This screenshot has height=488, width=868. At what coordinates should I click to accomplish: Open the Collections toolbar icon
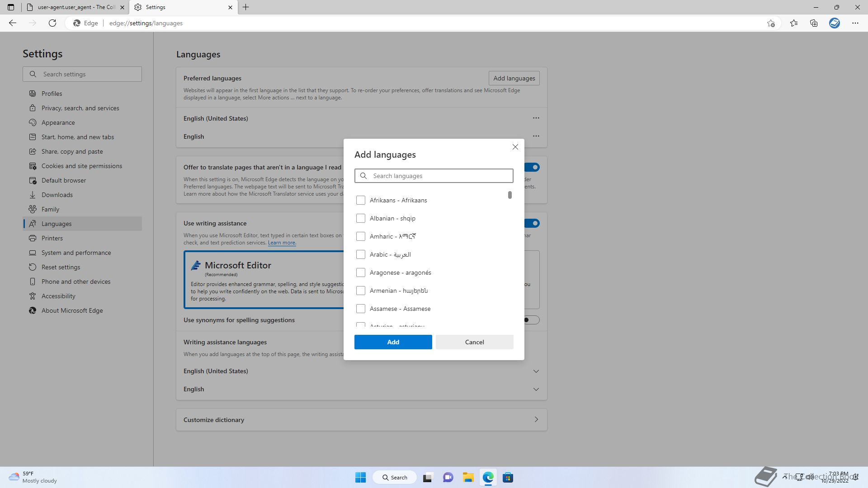point(814,23)
